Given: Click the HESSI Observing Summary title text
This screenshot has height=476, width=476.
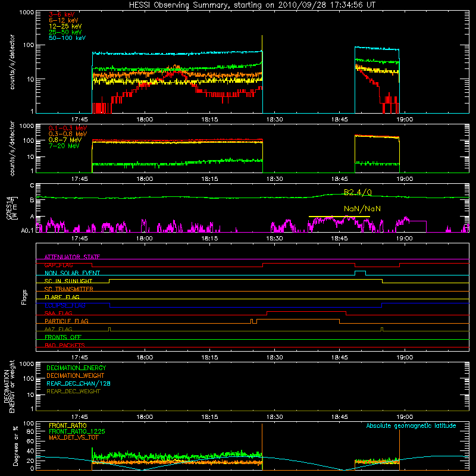Looking at the screenshot, I should [252, 5].
